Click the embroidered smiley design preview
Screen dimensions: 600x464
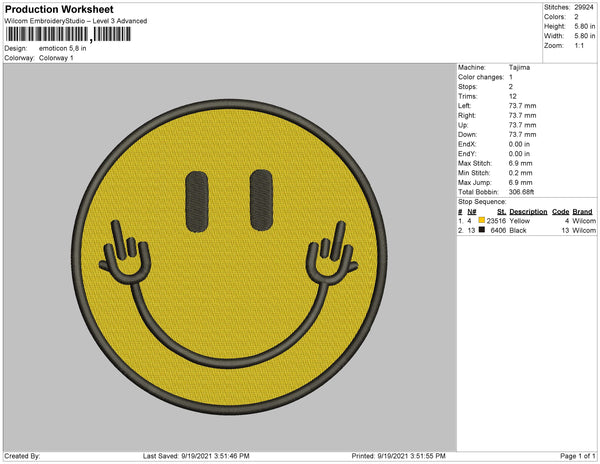(229, 257)
